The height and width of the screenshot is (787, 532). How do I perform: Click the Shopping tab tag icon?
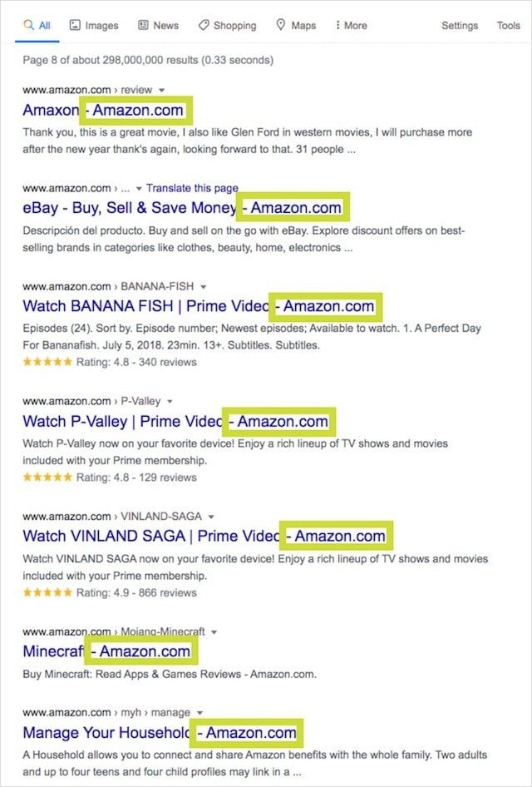[204, 26]
